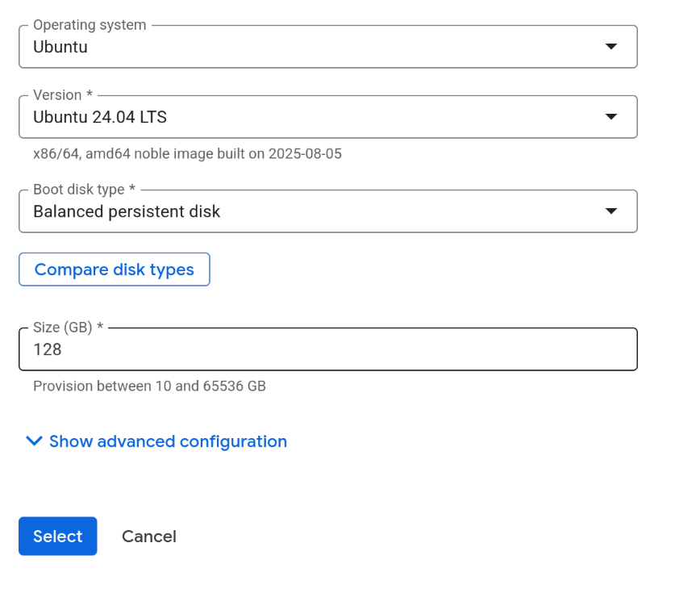This screenshot has height=589, width=700.
Task: Click the blue Select button
Action: click(57, 537)
